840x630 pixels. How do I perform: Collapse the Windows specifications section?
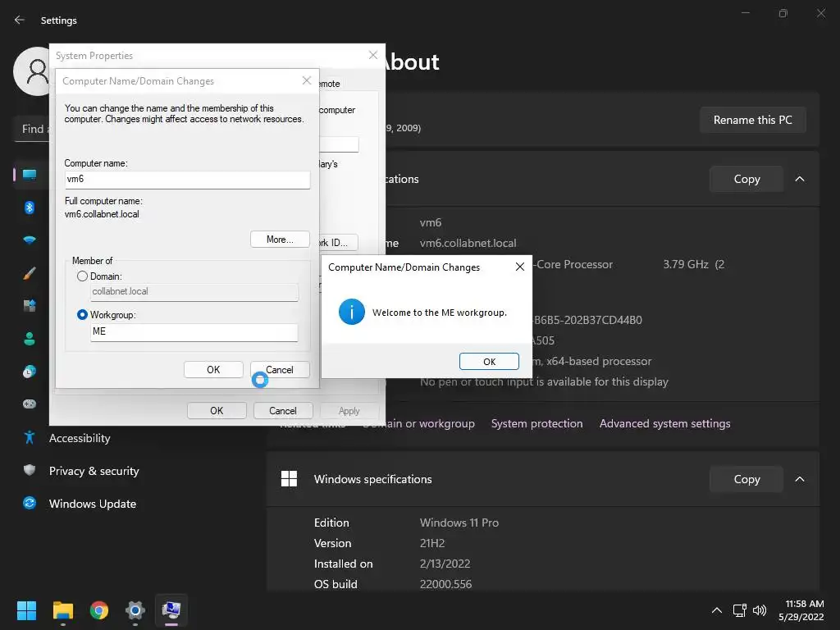pyautogui.click(x=799, y=479)
